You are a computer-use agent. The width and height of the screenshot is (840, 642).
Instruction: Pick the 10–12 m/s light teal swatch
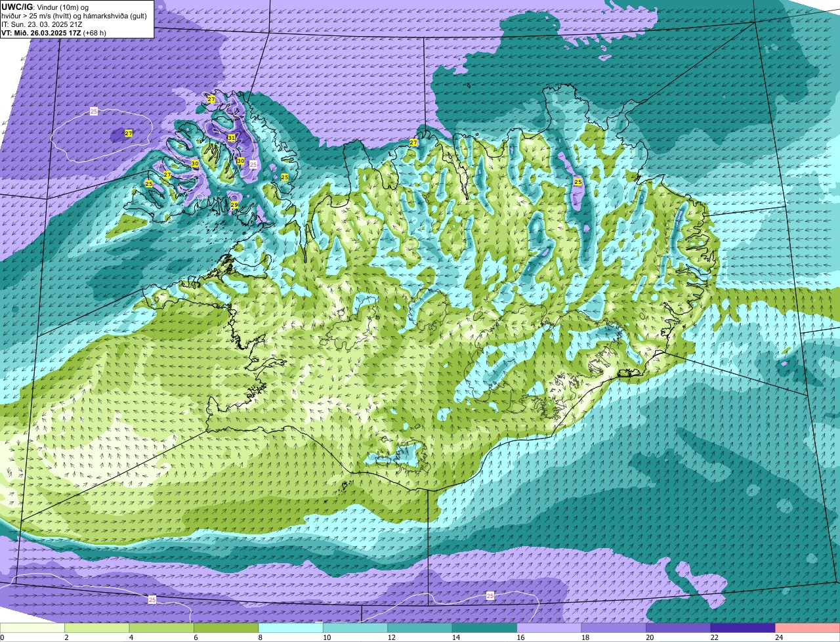pyautogui.click(x=355, y=628)
